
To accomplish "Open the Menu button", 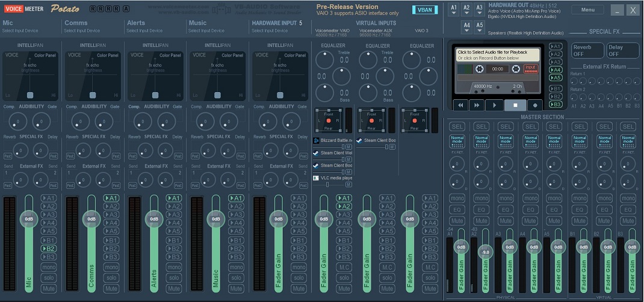I will 587,10.
